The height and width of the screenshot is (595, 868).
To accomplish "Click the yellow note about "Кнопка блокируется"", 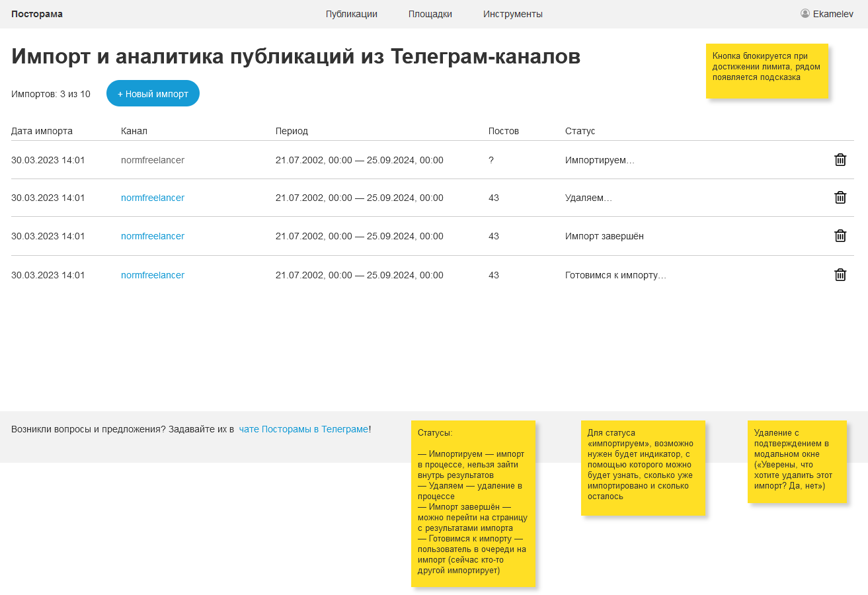I will [x=766, y=71].
